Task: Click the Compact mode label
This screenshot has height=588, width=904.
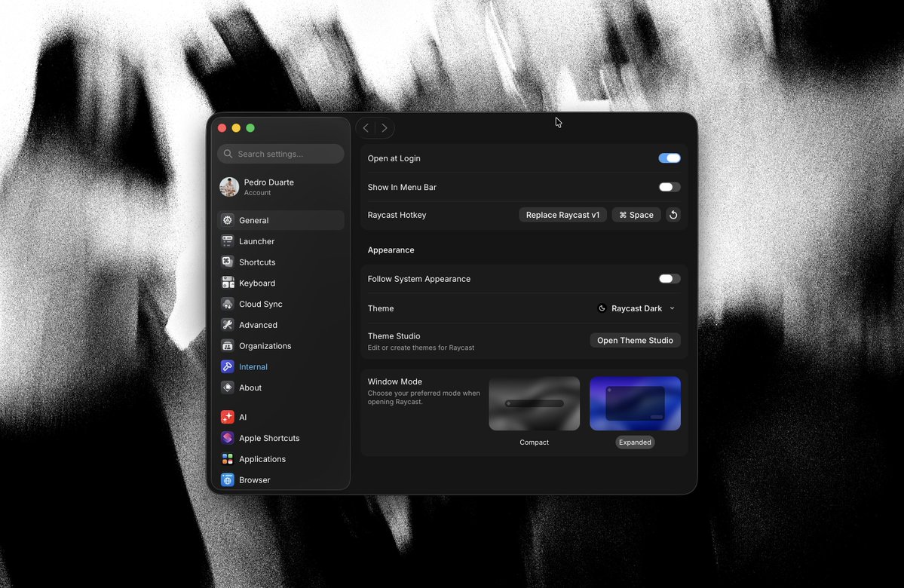Action: click(534, 443)
